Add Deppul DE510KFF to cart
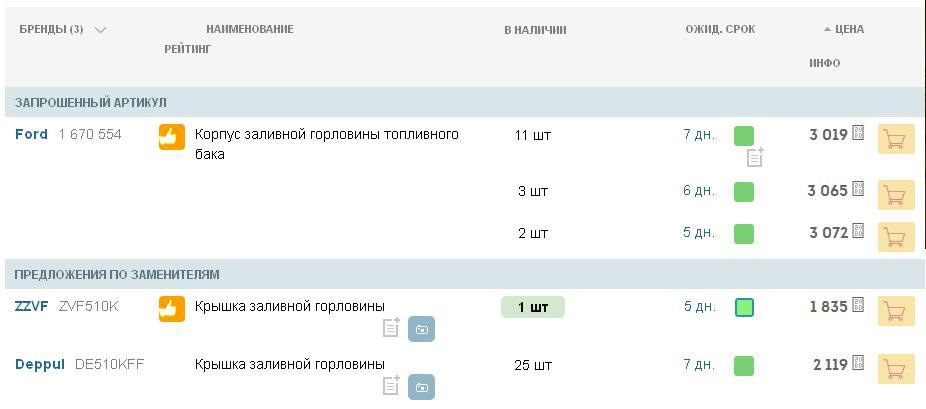The height and width of the screenshot is (409, 926). click(896, 369)
